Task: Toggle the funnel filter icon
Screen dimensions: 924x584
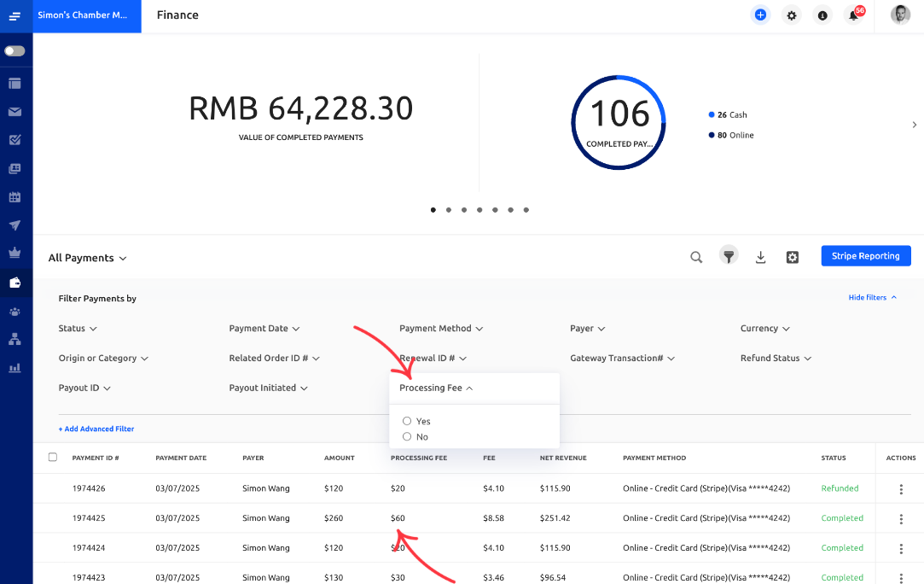Action: tap(729, 256)
